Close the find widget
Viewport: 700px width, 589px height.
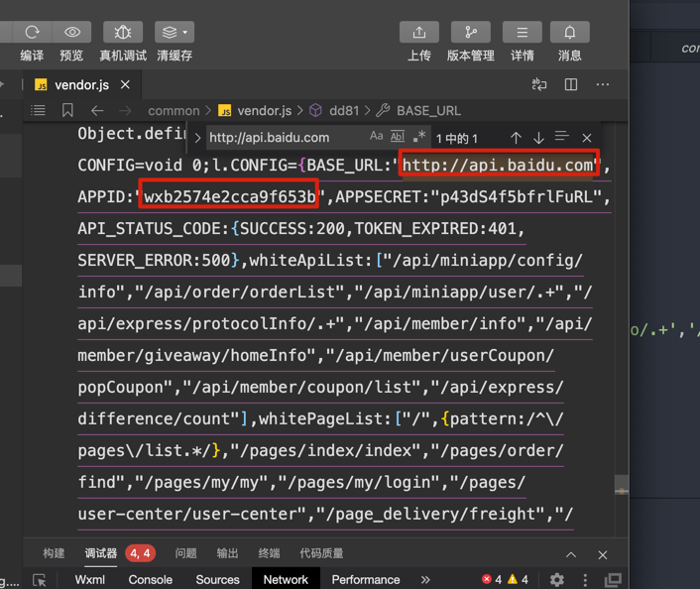tap(587, 138)
